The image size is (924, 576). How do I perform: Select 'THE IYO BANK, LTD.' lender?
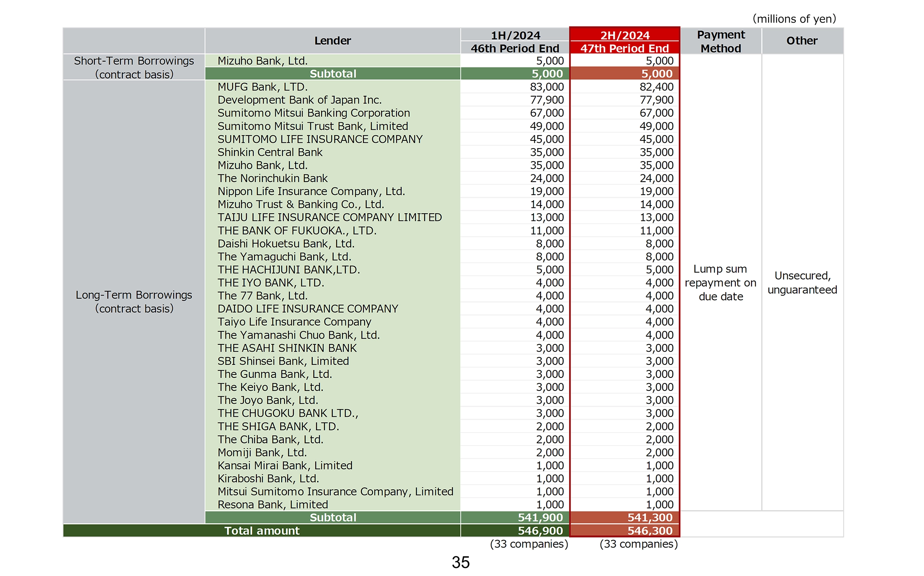pyautogui.click(x=271, y=283)
